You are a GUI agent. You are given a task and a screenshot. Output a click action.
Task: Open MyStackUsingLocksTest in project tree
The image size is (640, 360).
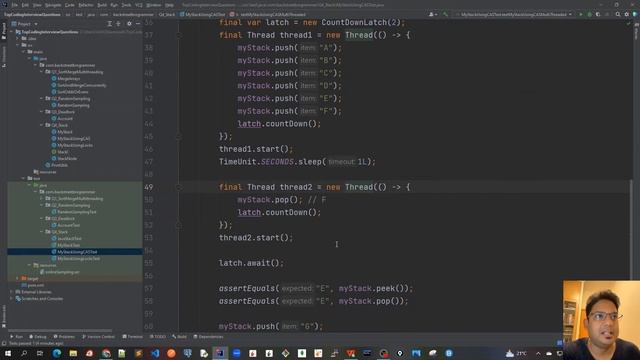point(76,258)
